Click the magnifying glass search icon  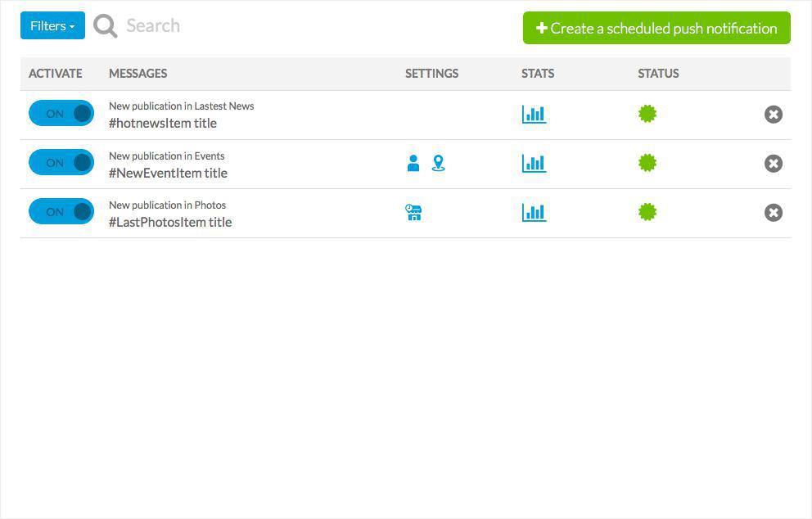(106, 26)
